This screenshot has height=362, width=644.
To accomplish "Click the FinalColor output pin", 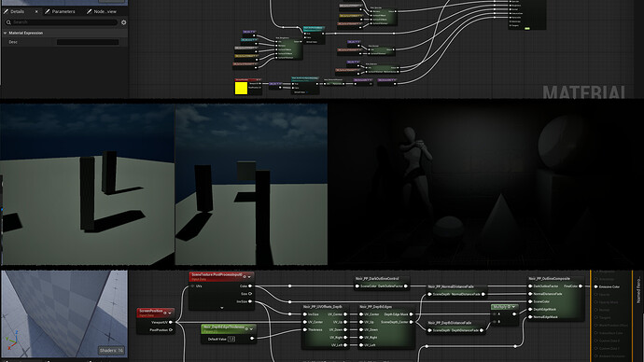I will click(x=580, y=286).
